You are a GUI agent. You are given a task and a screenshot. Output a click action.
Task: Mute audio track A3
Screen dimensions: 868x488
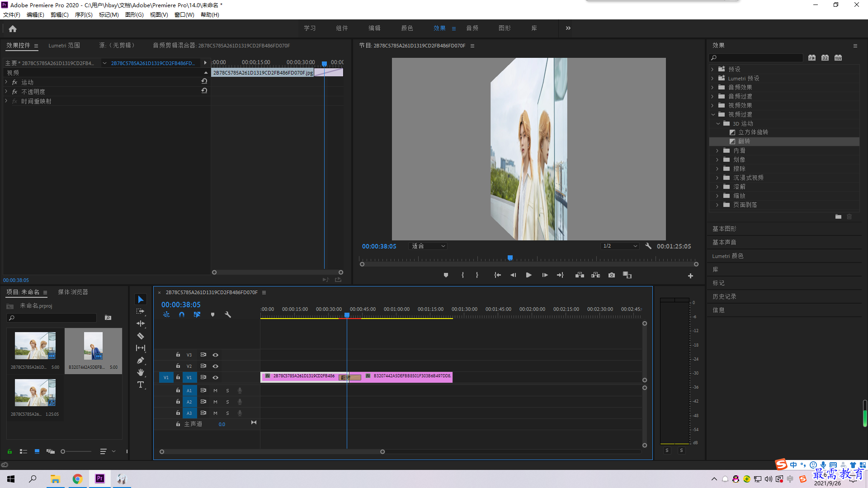click(x=215, y=413)
